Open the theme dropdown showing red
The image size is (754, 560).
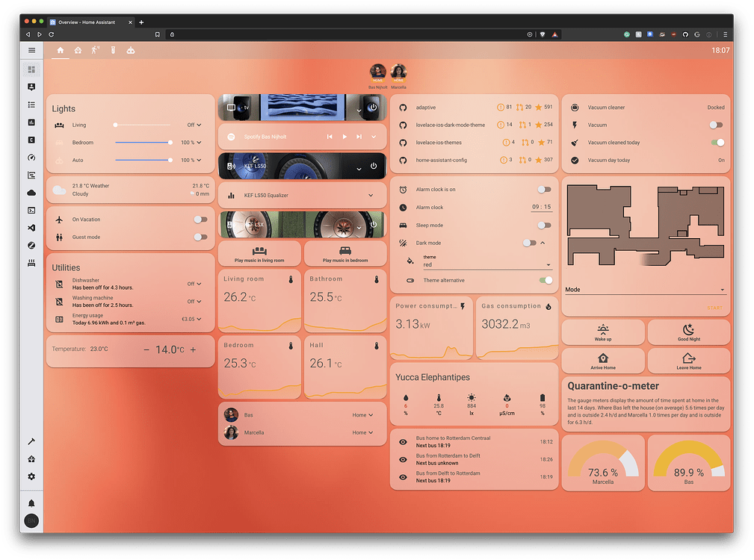486,264
